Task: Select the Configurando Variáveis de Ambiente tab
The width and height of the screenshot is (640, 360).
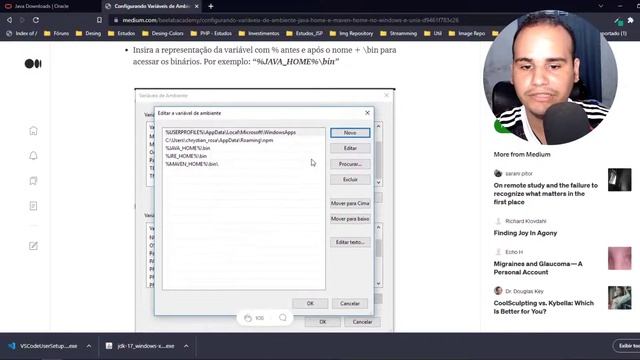Action: 152,6
